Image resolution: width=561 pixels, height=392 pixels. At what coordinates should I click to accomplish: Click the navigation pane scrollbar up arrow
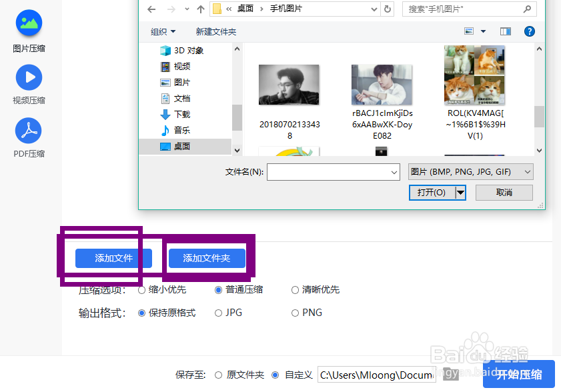[237, 49]
